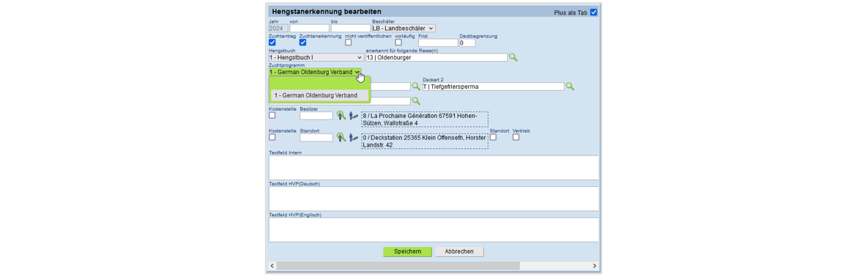Image resolution: width=868 pixels, height=278 pixels.
Task: Open the Hengstbuch dropdown
Action: pos(316,57)
